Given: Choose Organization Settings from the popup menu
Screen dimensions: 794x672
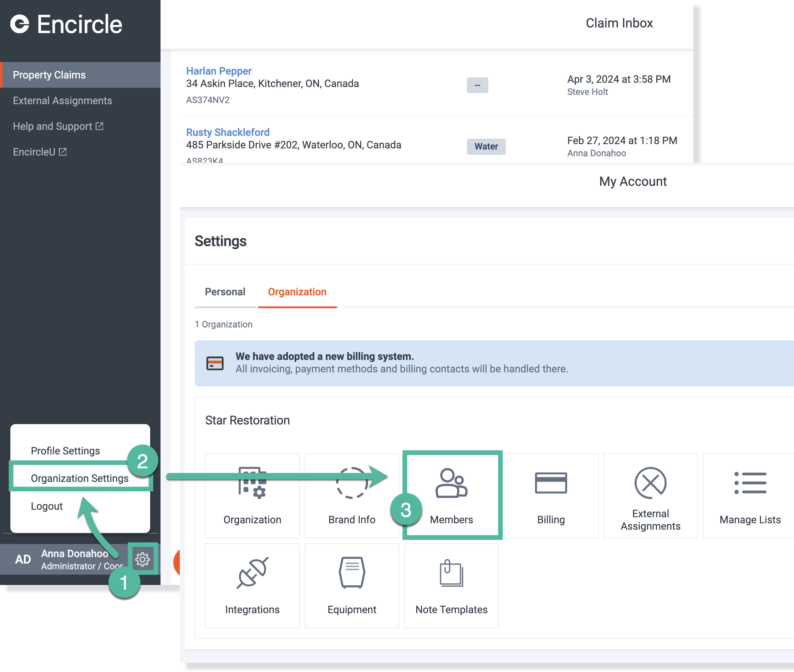Looking at the screenshot, I should point(80,478).
